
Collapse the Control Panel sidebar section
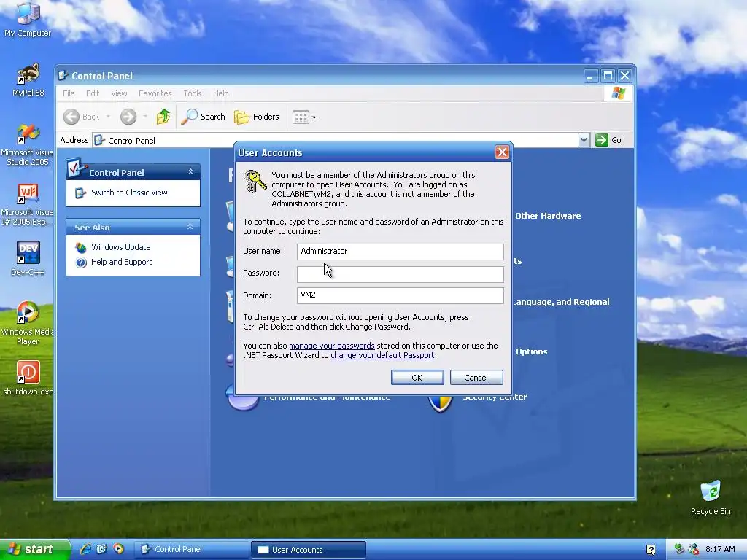[x=190, y=172]
